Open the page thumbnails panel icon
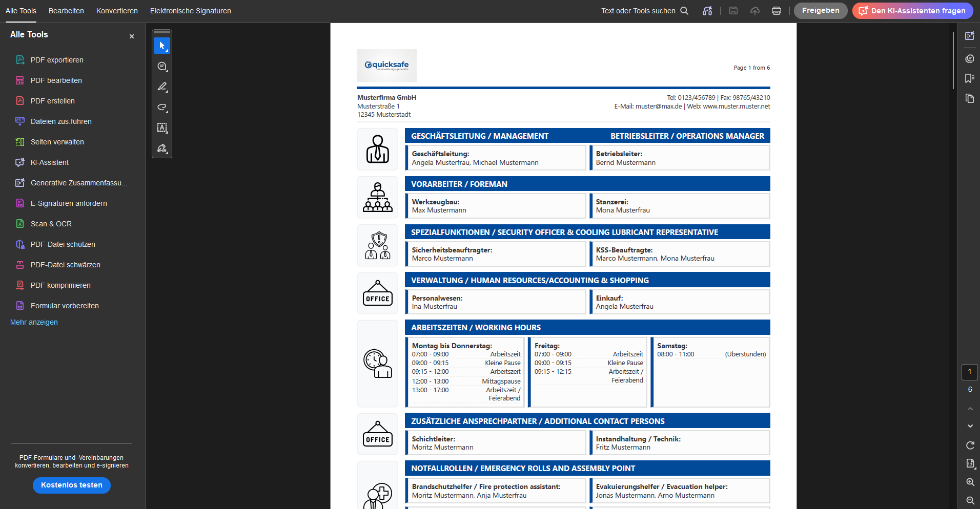 [x=969, y=98]
